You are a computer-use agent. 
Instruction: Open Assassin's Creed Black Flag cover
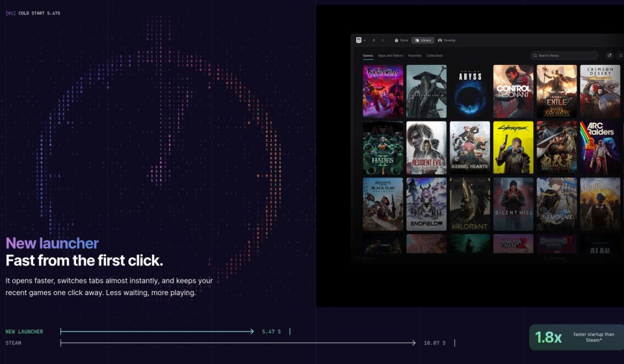tap(383, 204)
